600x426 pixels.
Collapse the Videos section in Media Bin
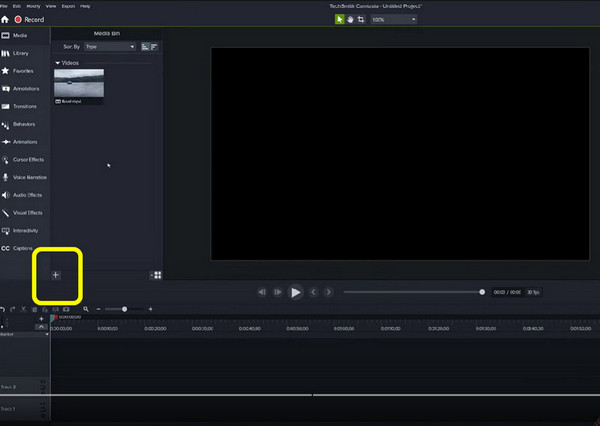click(x=58, y=63)
